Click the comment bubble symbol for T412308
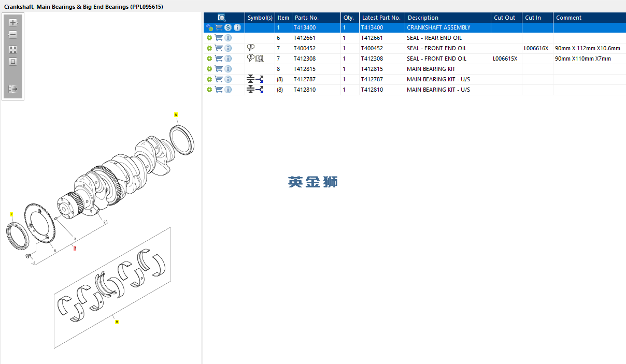 coord(251,58)
